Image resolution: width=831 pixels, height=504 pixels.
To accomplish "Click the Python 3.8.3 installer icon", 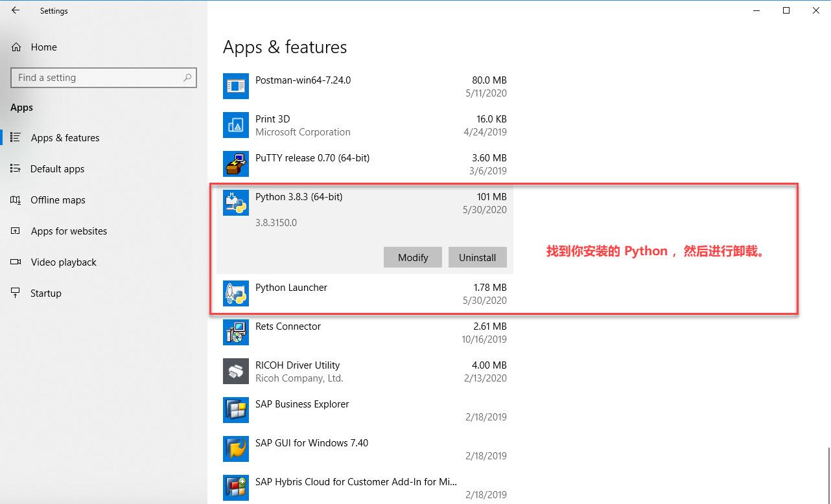I will [x=236, y=203].
